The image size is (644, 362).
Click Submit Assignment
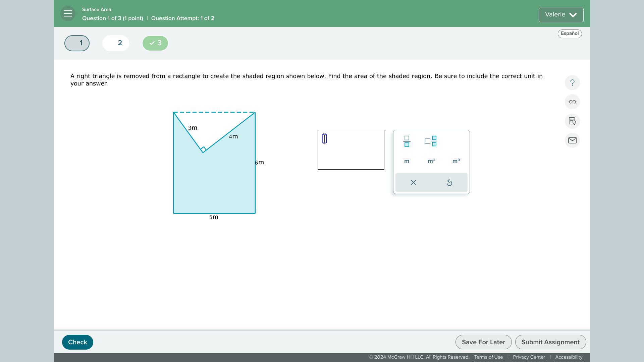coord(550,342)
